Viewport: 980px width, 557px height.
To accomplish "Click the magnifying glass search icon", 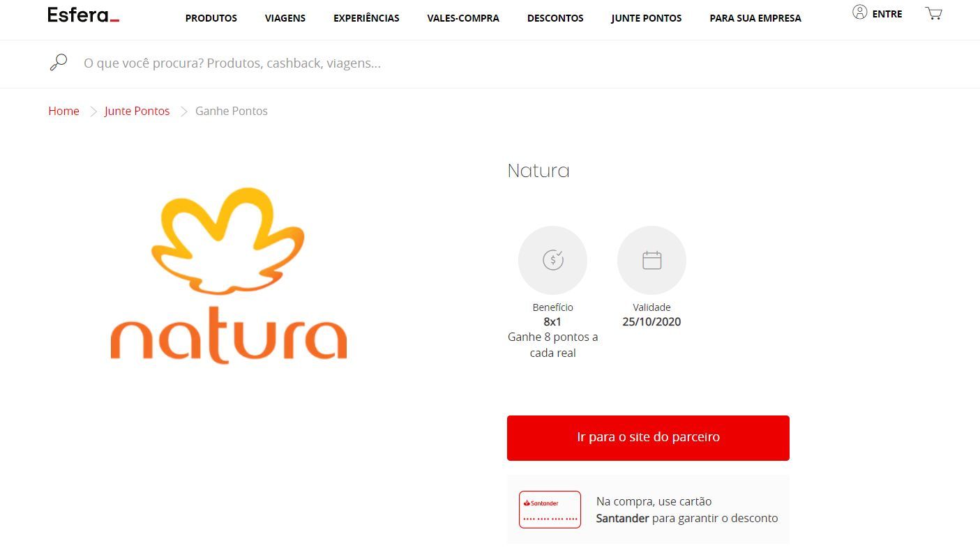I will pyautogui.click(x=59, y=63).
